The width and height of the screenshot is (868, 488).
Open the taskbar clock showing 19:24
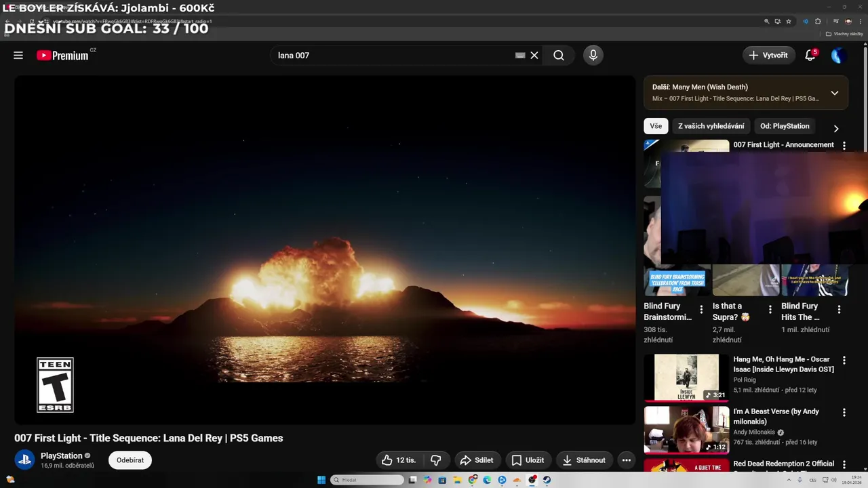852,480
